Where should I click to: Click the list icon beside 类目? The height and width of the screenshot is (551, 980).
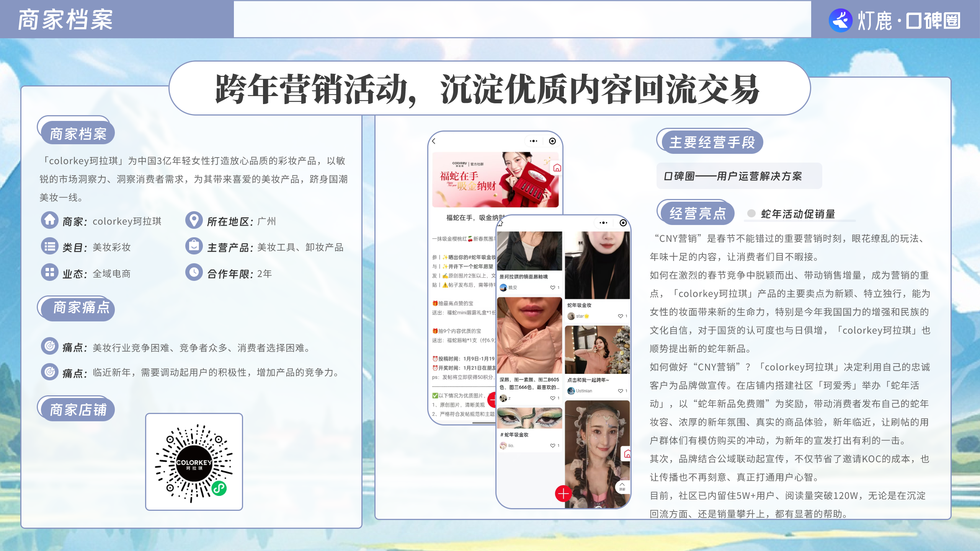[x=50, y=246]
